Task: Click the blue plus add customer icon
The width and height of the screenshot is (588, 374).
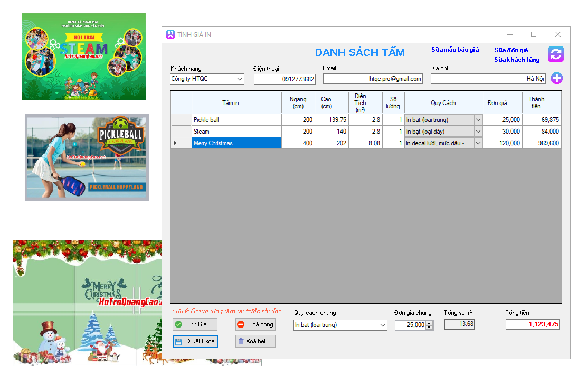Action: (x=556, y=79)
